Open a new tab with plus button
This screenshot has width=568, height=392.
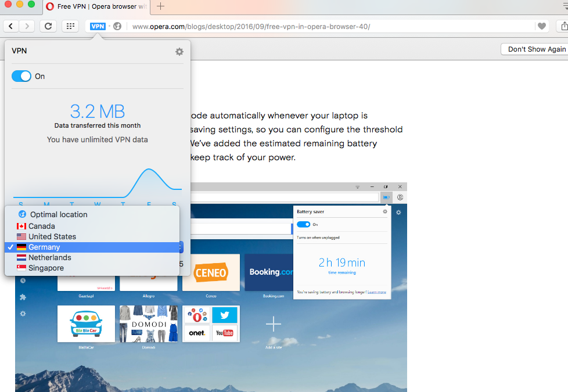(x=160, y=6)
